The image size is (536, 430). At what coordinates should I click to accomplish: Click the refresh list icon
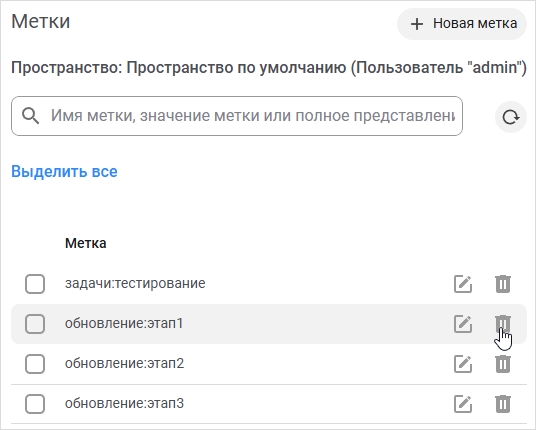point(511,117)
